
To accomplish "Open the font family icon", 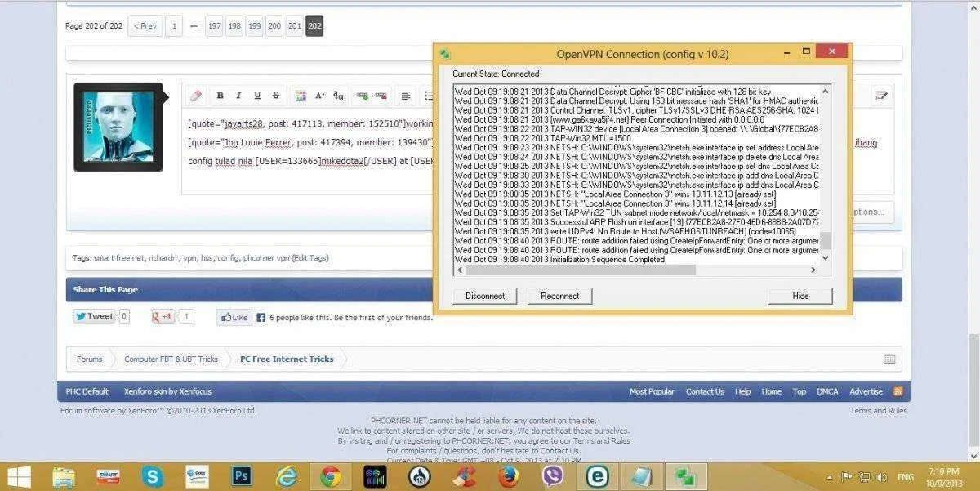I will click(x=339, y=96).
